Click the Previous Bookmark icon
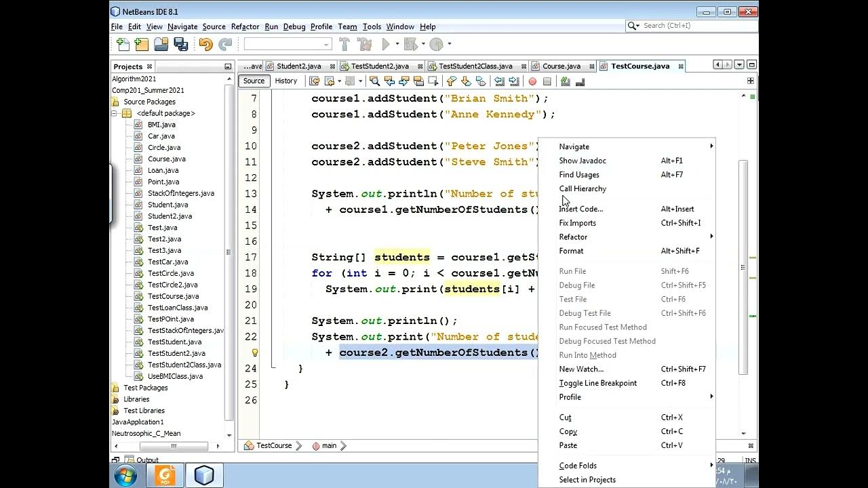 tap(451, 81)
